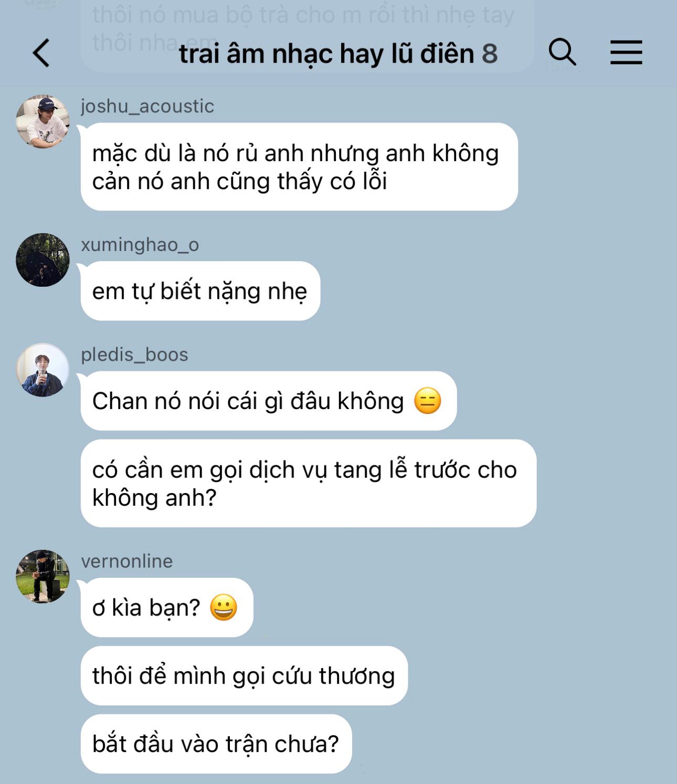
Task: Open vernonline's profile avatar
Action: pyautogui.click(x=43, y=577)
